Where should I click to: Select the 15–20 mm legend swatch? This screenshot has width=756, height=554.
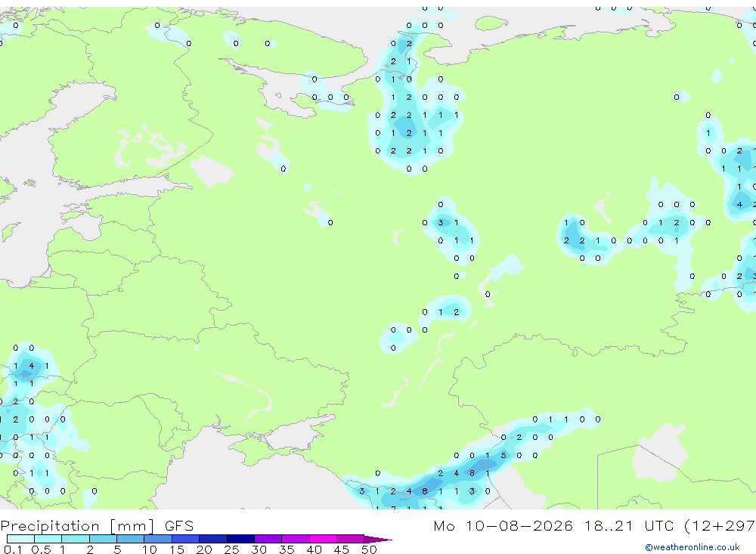pos(186,539)
